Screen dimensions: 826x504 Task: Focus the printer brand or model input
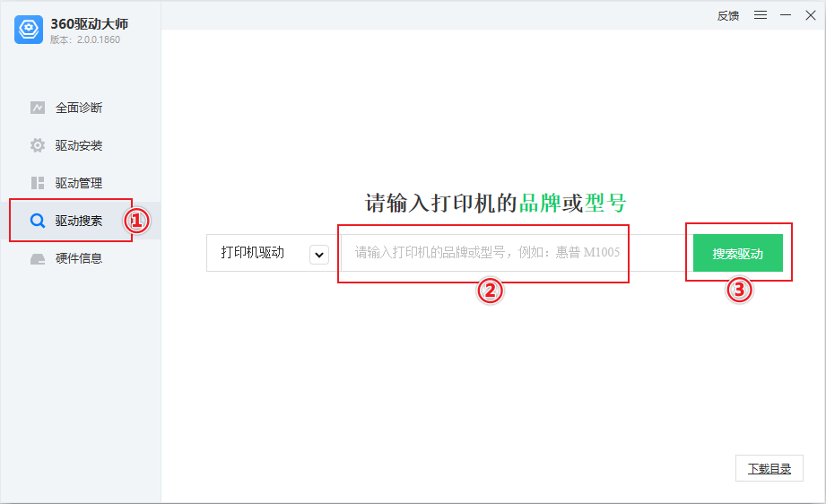coord(517,253)
